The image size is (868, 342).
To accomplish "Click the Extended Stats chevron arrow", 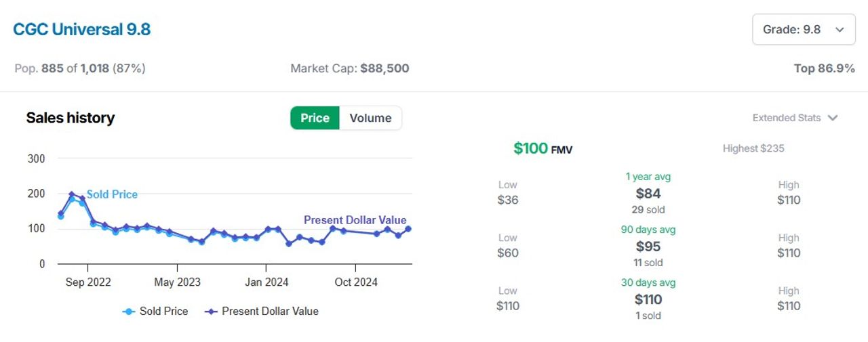I will (833, 118).
